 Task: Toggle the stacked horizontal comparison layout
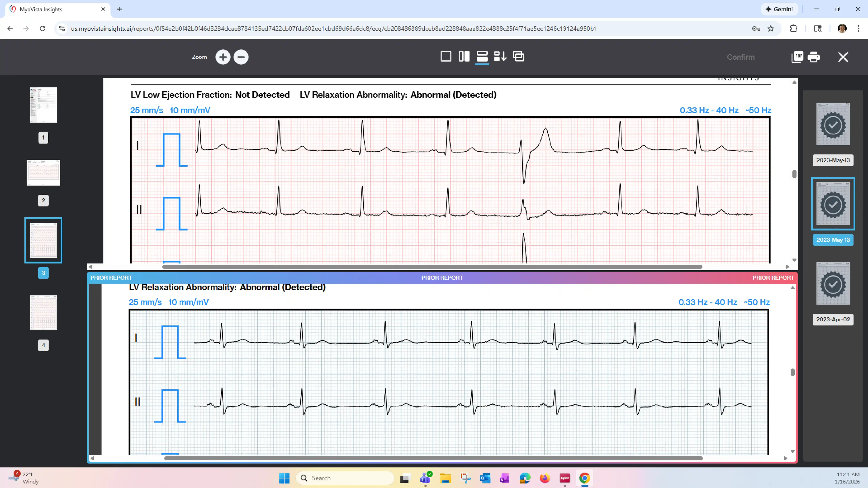click(x=482, y=56)
